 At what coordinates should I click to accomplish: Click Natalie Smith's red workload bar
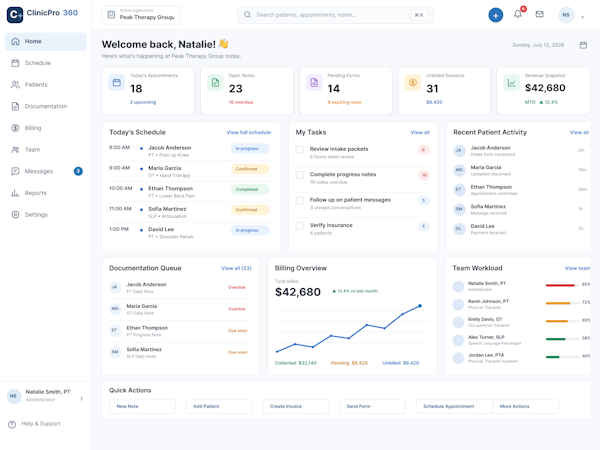(x=560, y=285)
